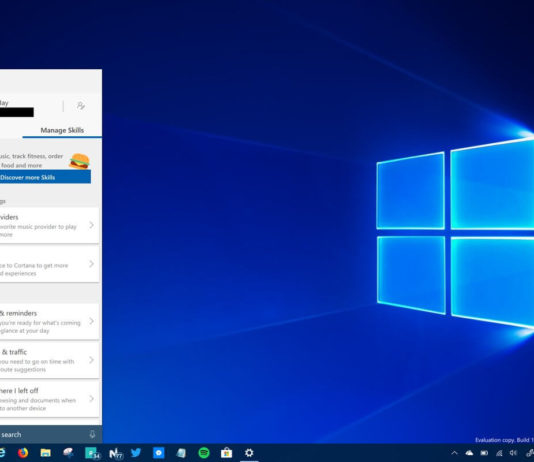Click the OneDrive cloud tray icon

pos(469,453)
